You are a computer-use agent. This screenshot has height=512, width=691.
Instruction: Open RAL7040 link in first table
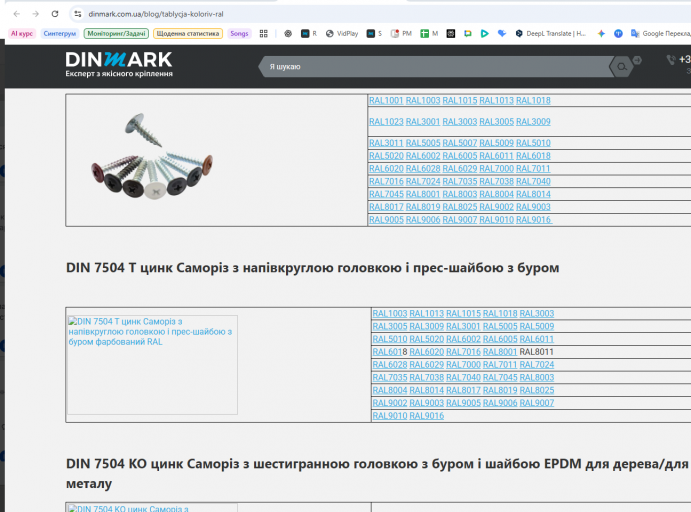click(x=533, y=182)
